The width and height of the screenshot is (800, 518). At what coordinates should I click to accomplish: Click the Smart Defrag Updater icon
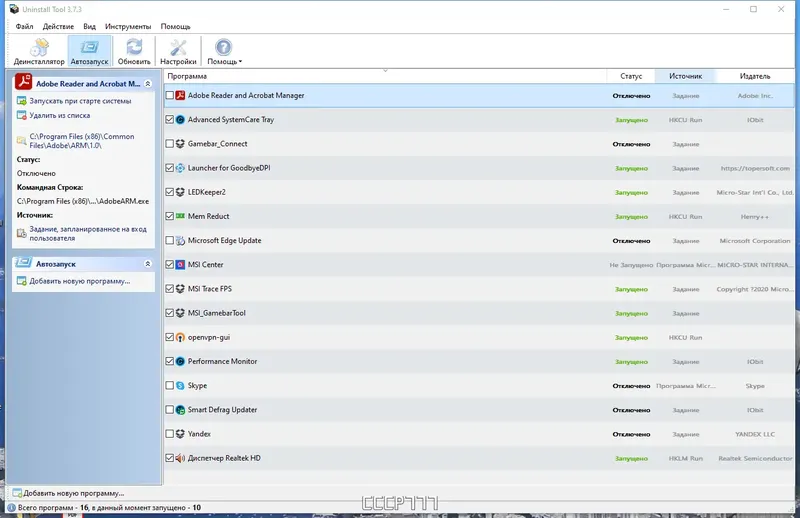point(180,410)
